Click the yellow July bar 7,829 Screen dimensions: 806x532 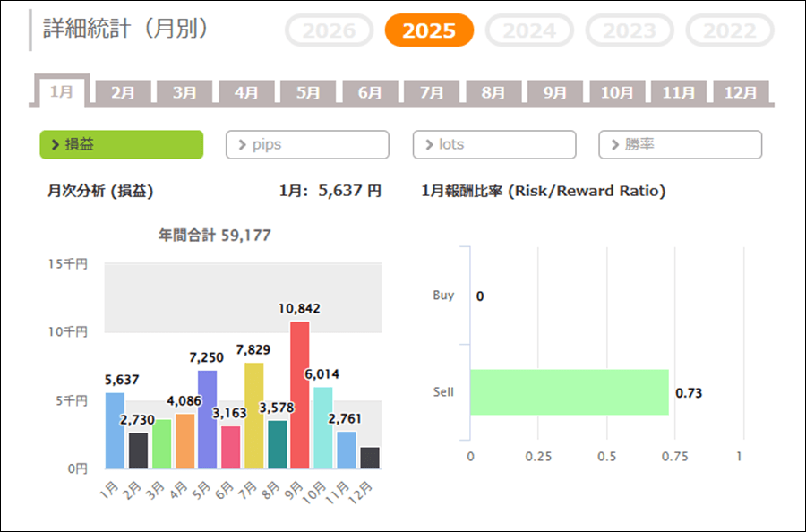[x=253, y=416]
